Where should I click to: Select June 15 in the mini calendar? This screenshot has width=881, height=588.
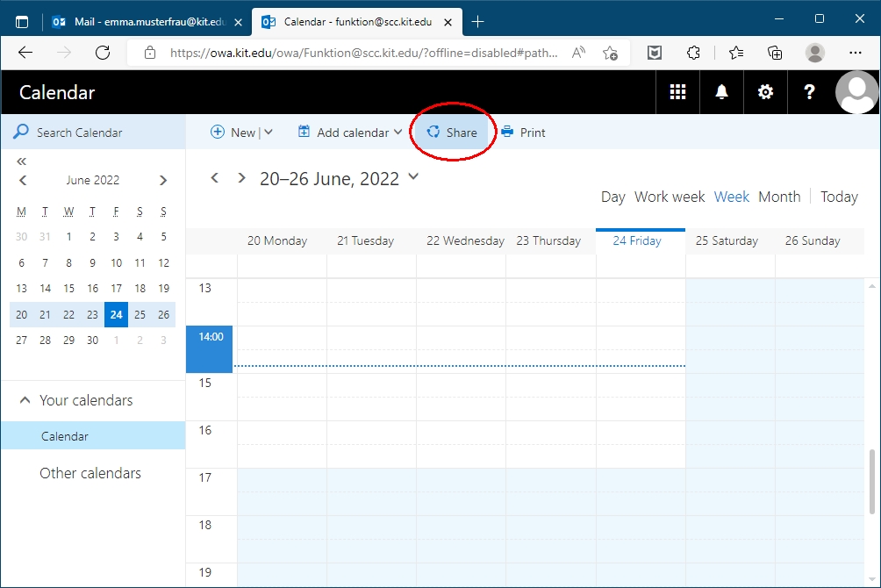(69, 288)
